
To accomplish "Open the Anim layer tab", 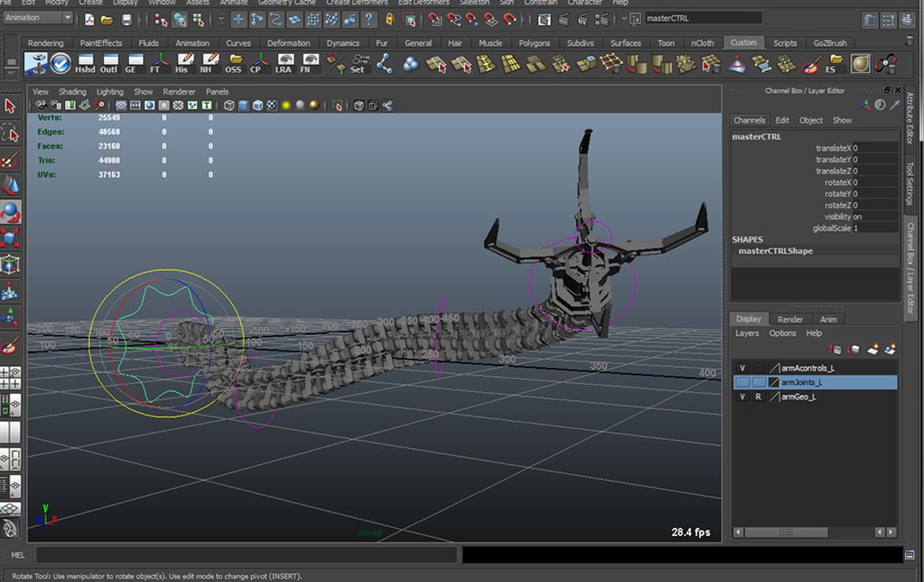I will click(828, 319).
